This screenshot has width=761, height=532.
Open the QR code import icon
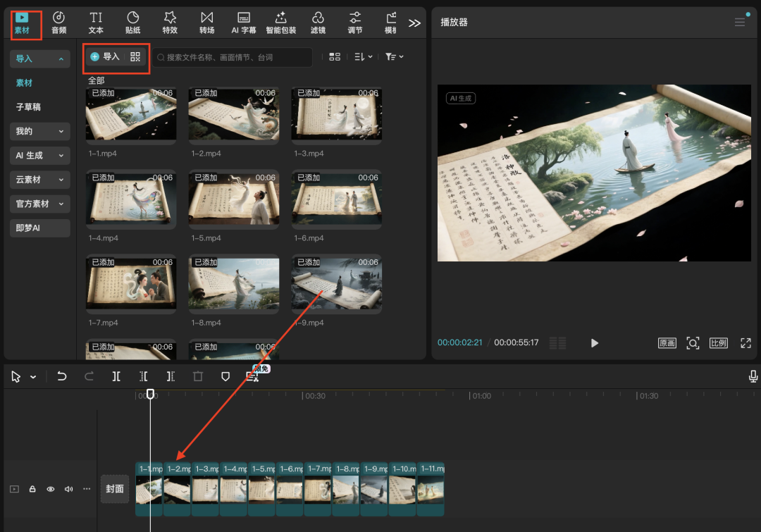pyautogui.click(x=135, y=57)
